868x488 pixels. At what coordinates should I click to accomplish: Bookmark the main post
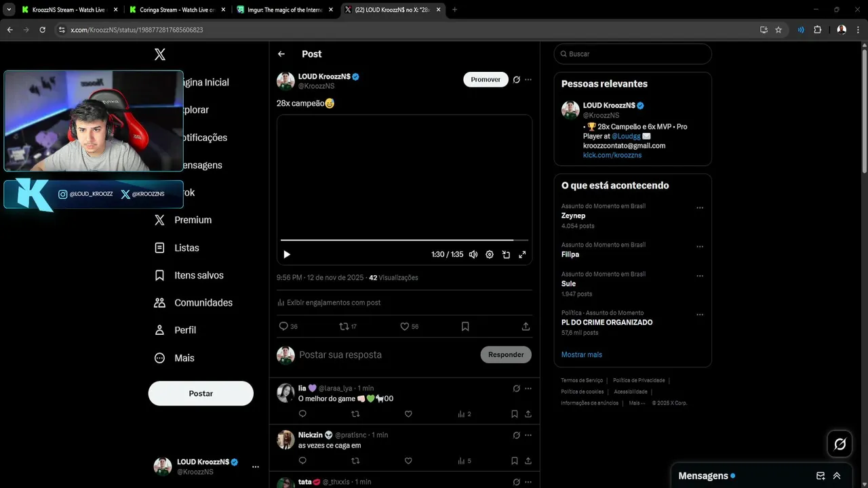click(465, 326)
